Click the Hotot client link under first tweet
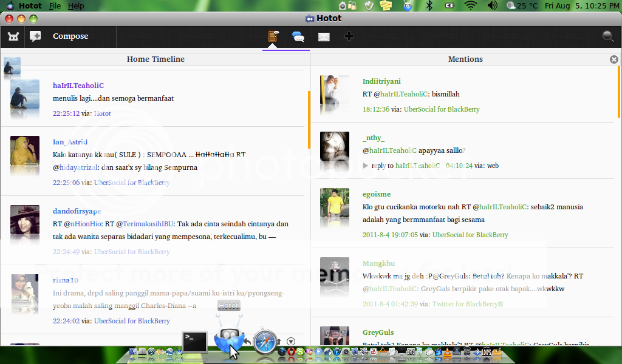 click(102, 113)
